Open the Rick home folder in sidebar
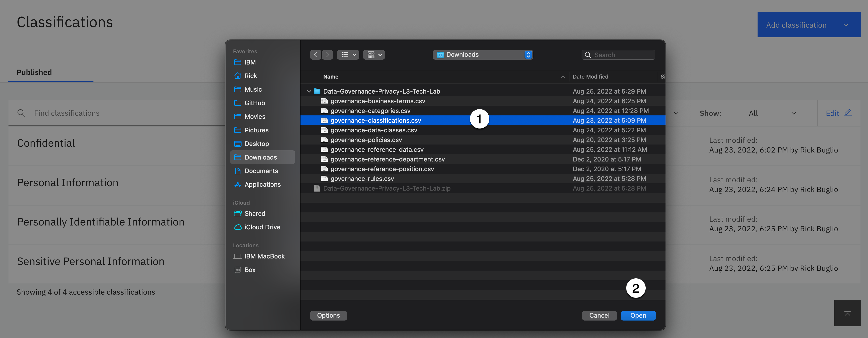 (250, 76)
